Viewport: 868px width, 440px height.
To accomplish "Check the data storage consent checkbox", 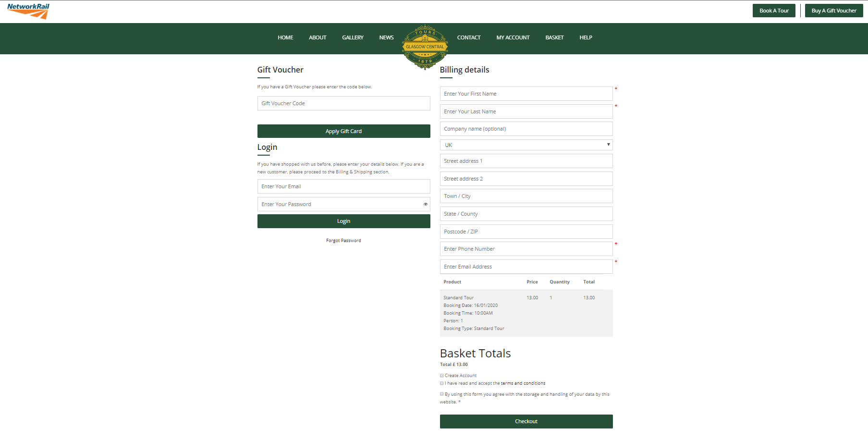I will pos(442,394).
